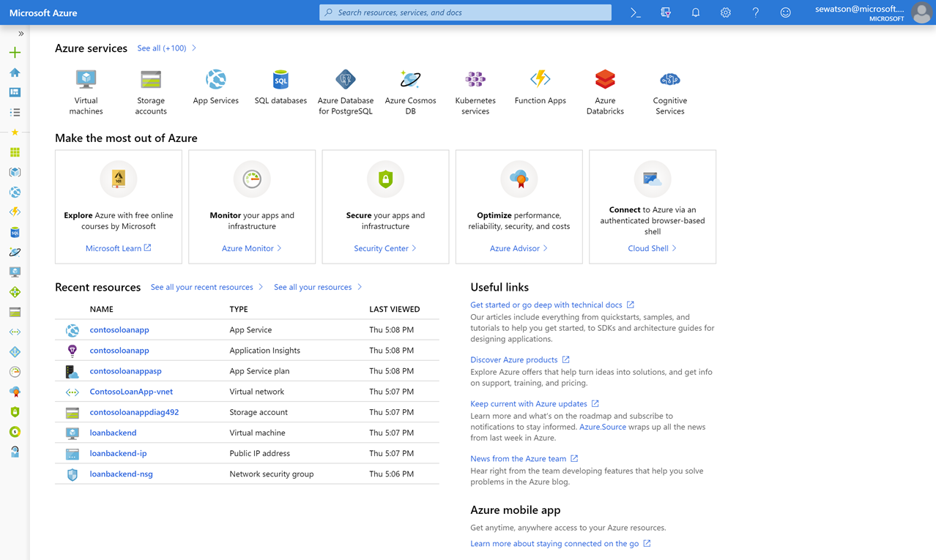
Task: Click the Azure Monitor link
Action: [252, 248]
